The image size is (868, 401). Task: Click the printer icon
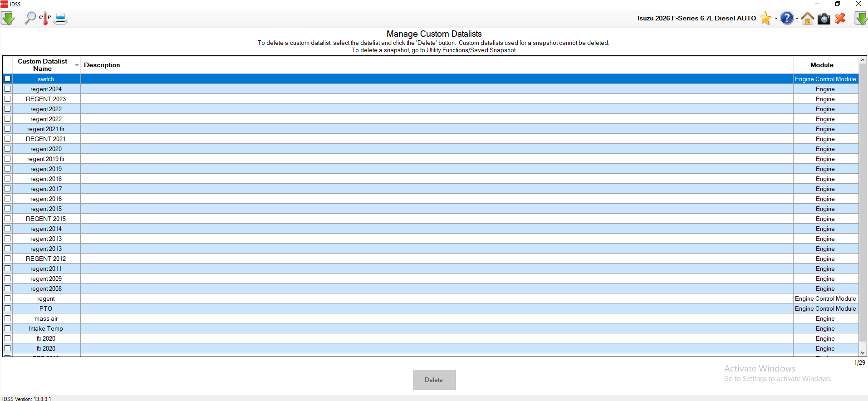coord(60,18)
